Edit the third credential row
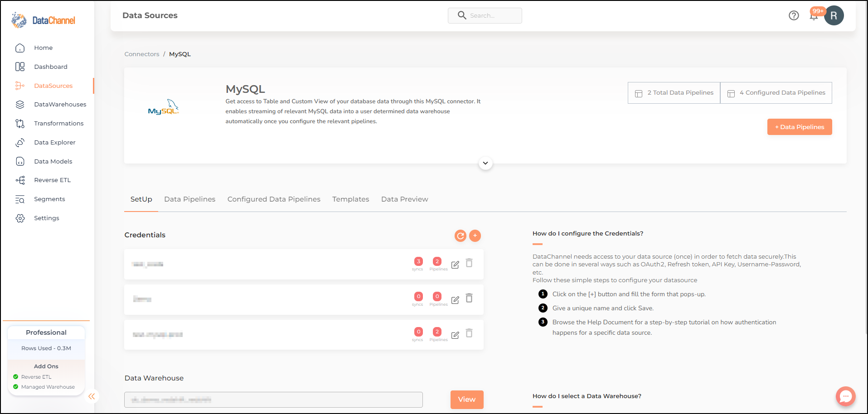 (x=455, y=335)
